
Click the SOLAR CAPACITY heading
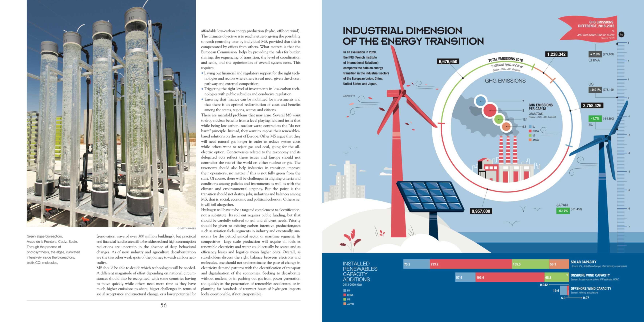tap(583, 262)
